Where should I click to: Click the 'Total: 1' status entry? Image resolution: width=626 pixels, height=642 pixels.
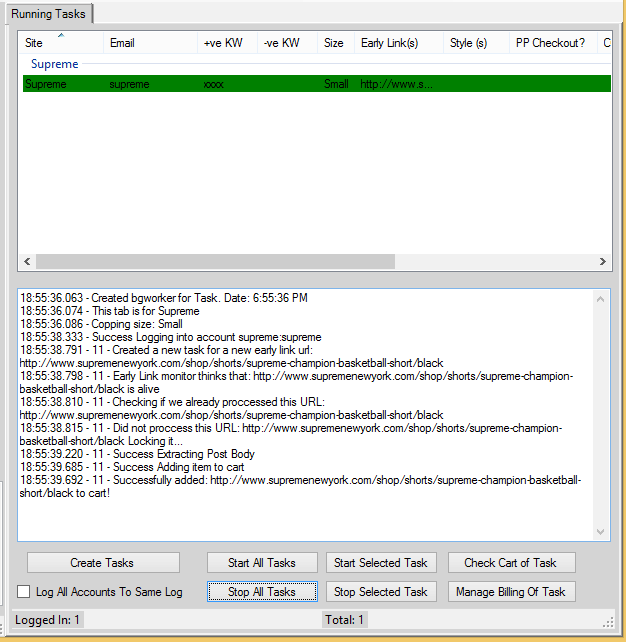[x=344, y=620]
